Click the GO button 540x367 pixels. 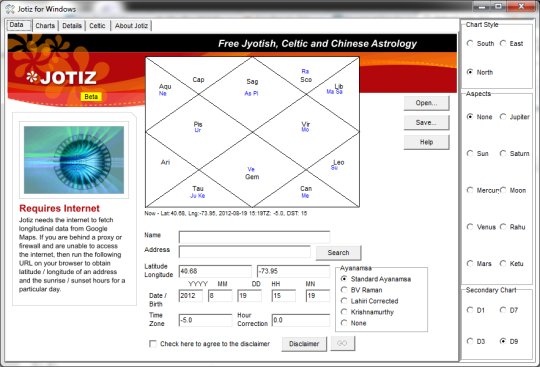coord(342,343)
